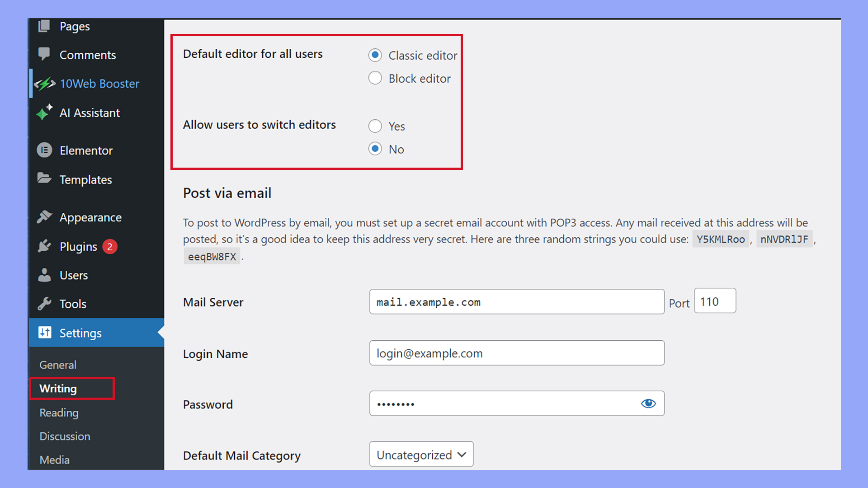Select the Block editor radio button
Viewport: 868px width, 488px height.
pyautogui.click(x=375, y=78)
